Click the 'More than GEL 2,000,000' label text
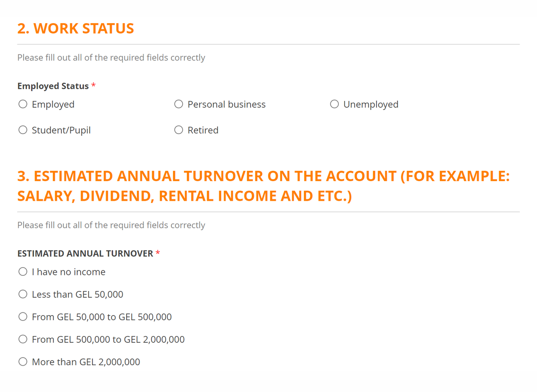This screenshot has height=392, width=537. click(86, 362)
